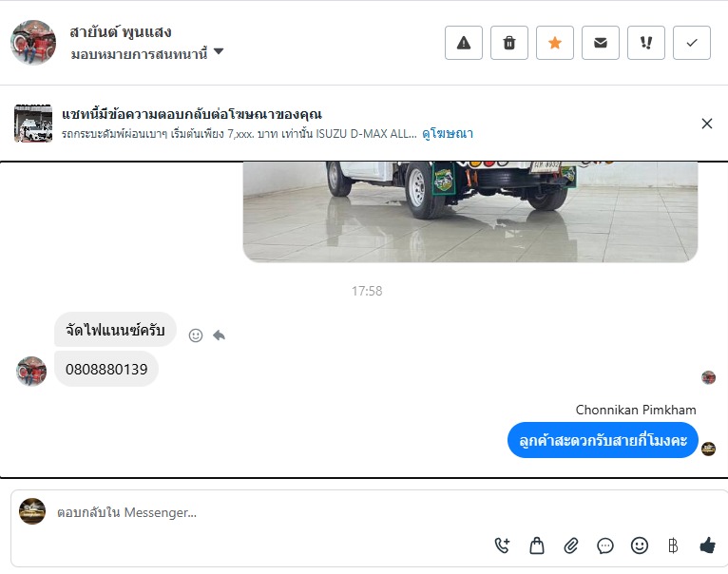The image size is (728, 574).
Task: Open the ISUZU ad thumbnail
Action: tap(33, 124)
